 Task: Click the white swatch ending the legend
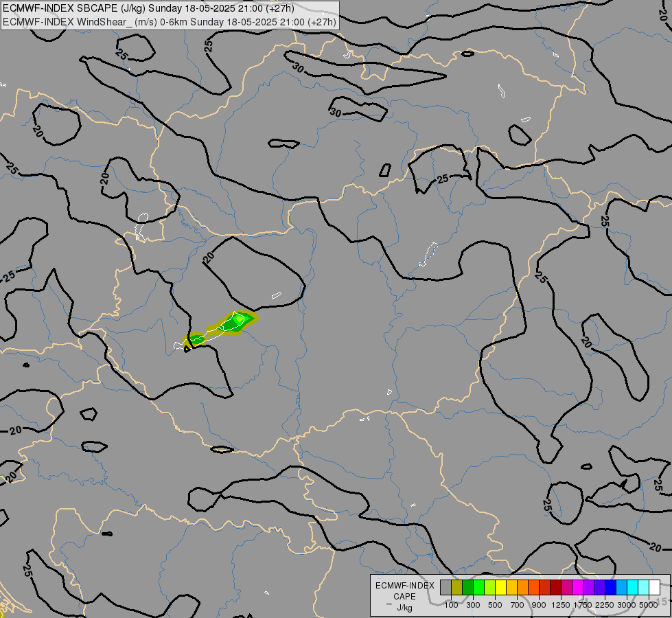[654, 587]
